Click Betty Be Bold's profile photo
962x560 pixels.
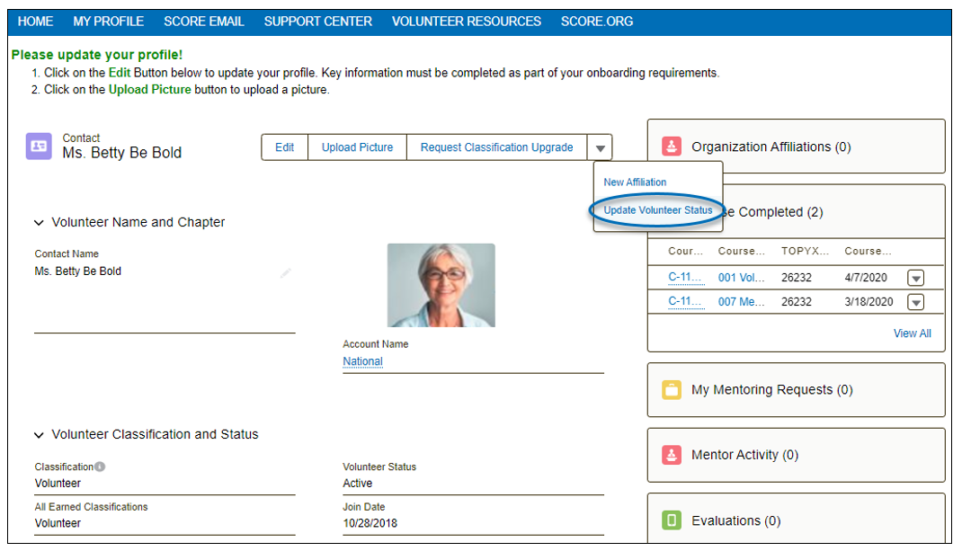click(441, 285)
